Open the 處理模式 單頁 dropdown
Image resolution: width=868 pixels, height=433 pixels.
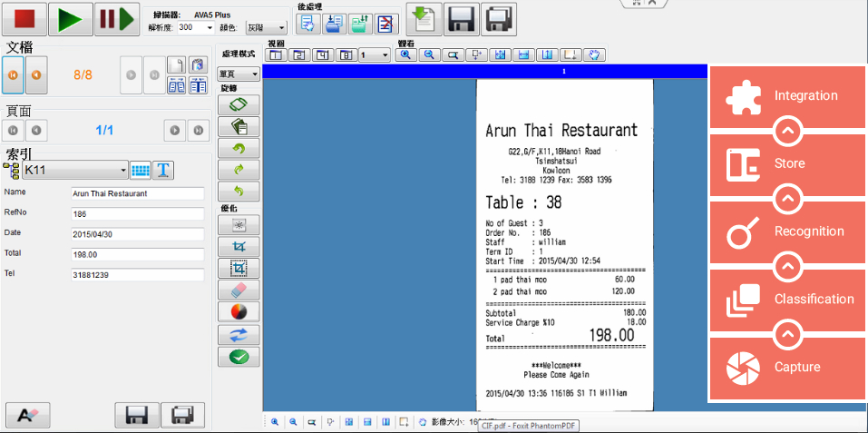pyautogui.click(x=239, y=74)
